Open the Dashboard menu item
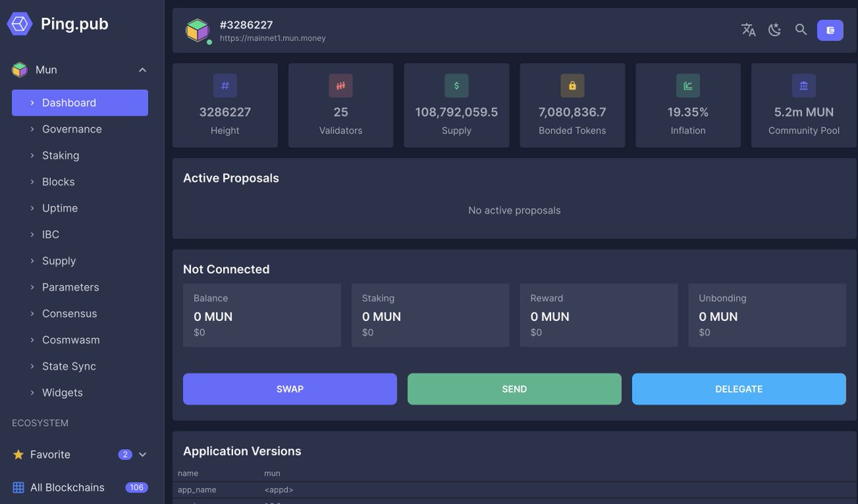 69,102
